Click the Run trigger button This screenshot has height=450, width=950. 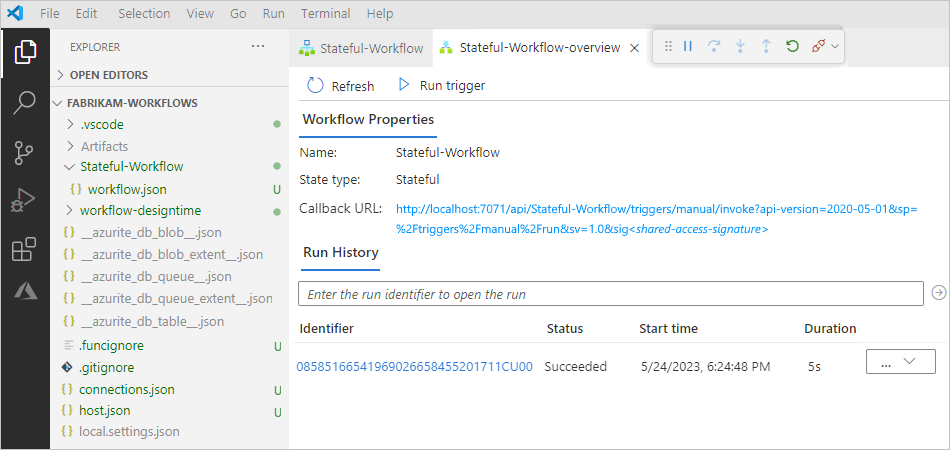441,85
